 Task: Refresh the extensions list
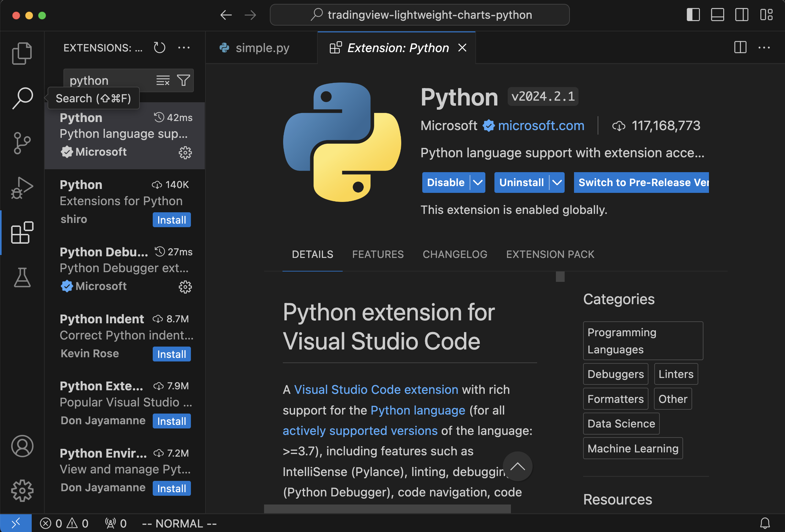159,47
